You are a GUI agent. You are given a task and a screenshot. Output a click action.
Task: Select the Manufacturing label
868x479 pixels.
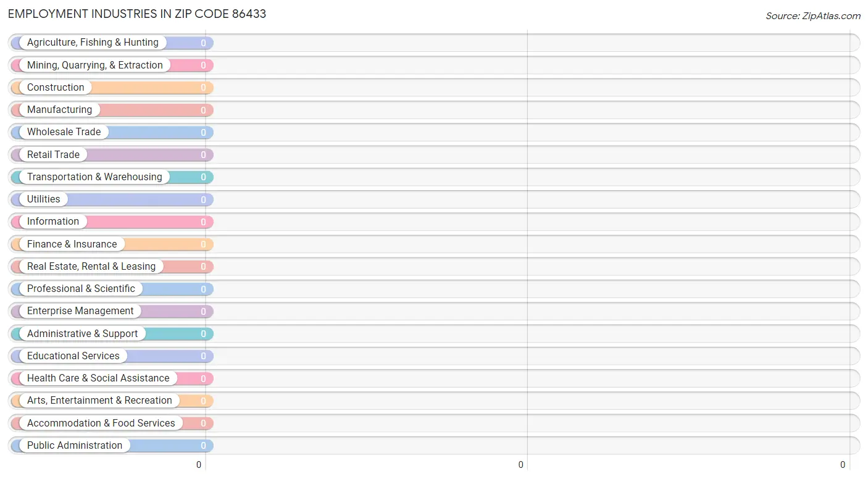pos(59,109)
